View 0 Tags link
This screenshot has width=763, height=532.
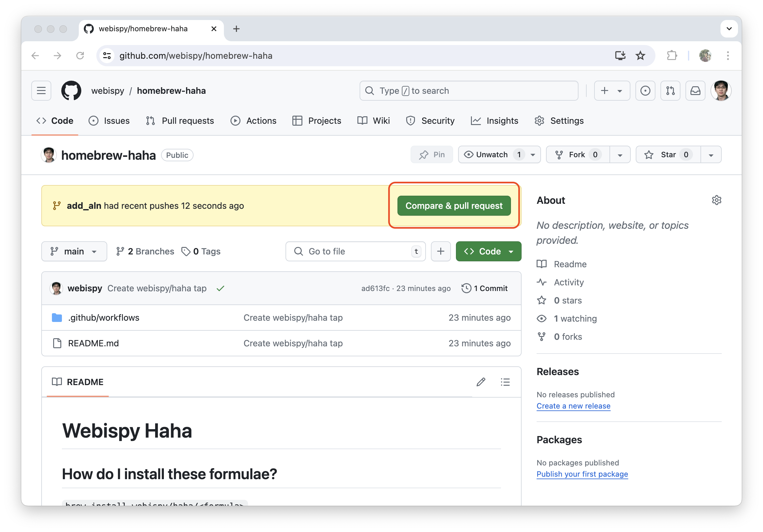coord(201,251)
